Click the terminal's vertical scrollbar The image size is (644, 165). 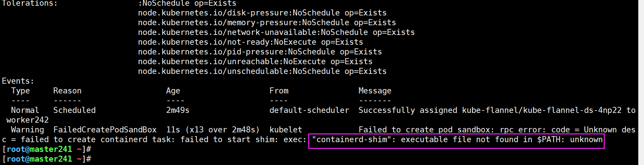pyautogui.click(x=641, y=82)
